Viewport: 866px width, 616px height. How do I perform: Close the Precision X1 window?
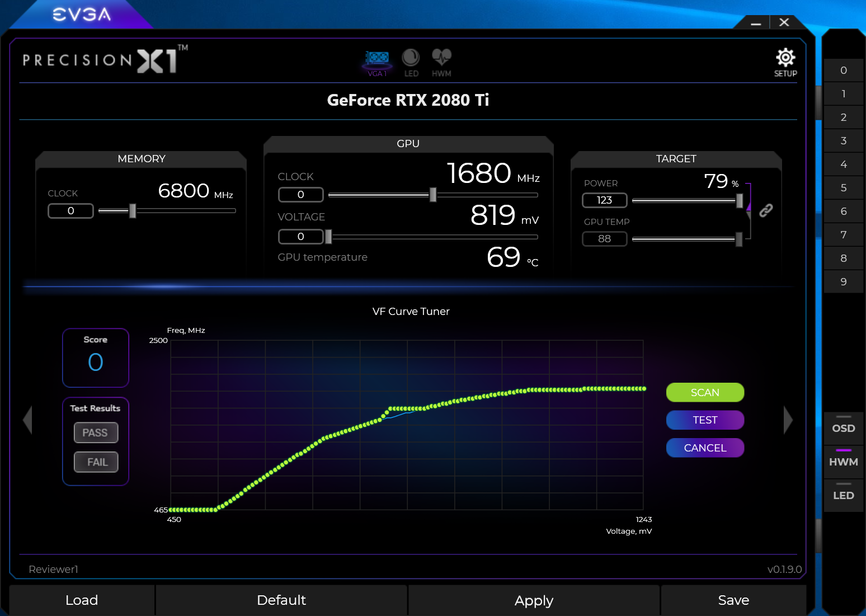click(x=784, y=22)
